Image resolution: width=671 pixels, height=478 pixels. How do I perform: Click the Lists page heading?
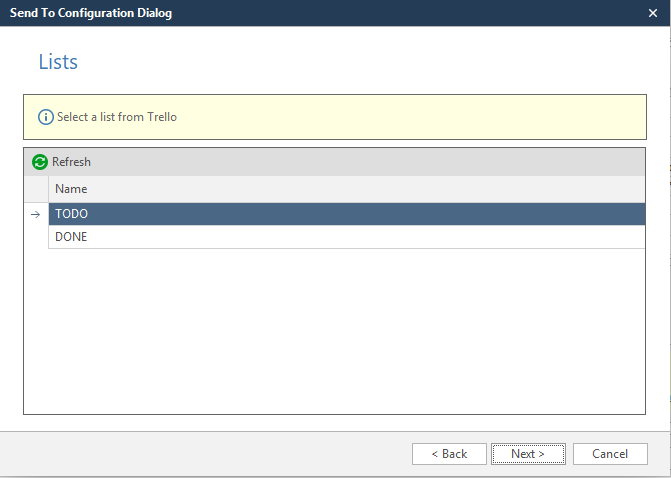click(x=58, y=62)
